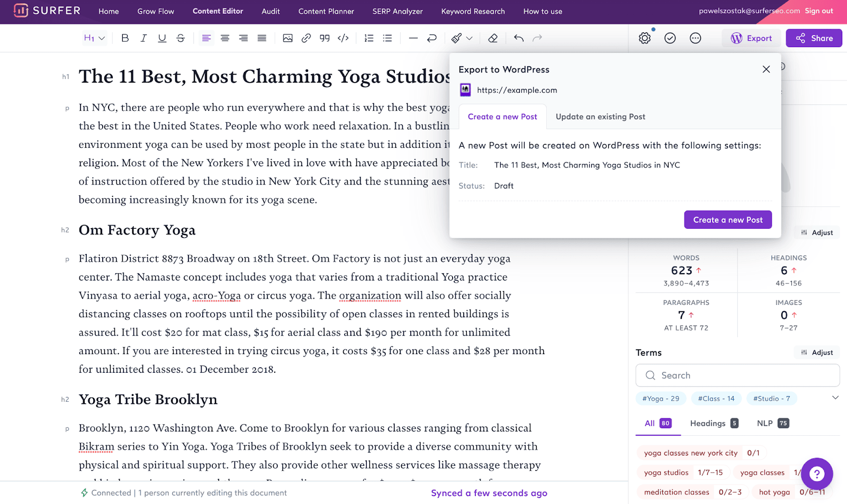Insert a hyperlink
This screenshot has height=504, width=847.
point(306,38)
